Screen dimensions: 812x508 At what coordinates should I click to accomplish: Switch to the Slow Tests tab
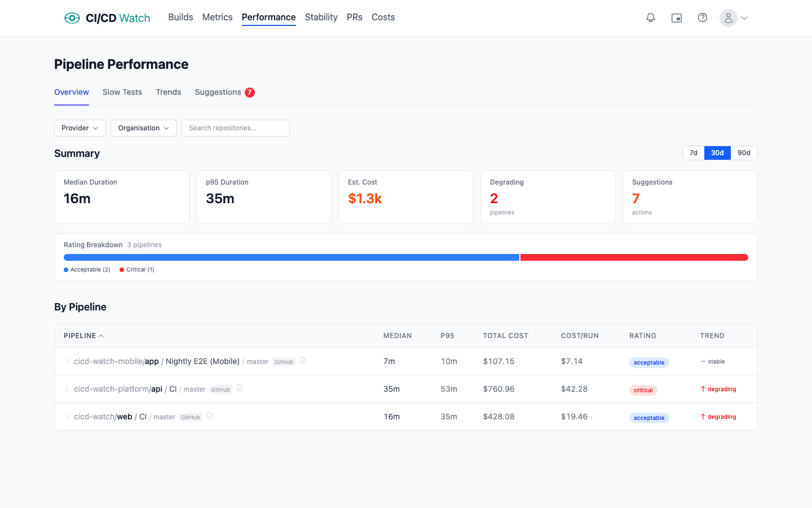122,92
